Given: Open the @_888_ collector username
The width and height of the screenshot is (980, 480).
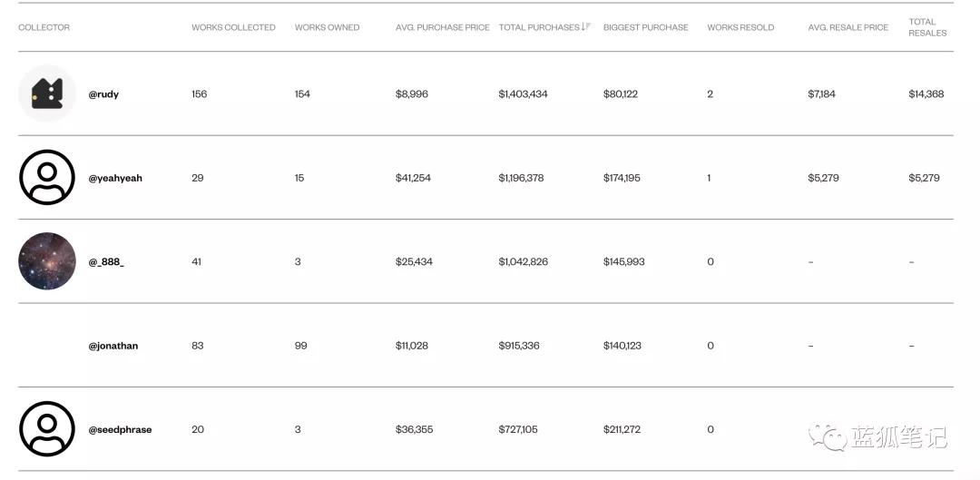Looking at the screenshot, I should coord(106,262).
